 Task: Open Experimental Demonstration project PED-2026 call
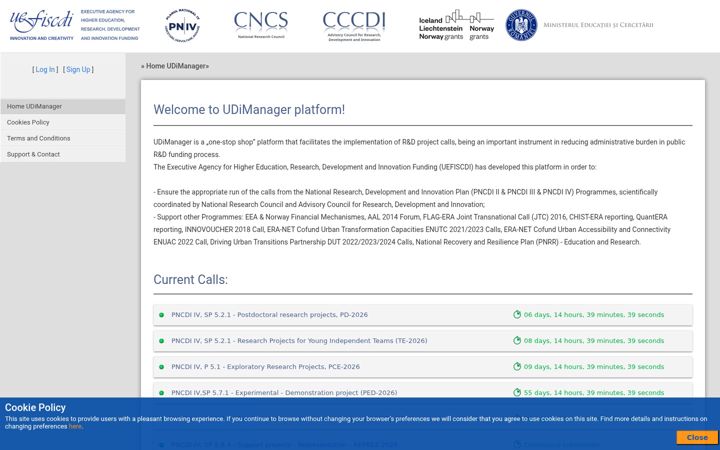point(284,393)
